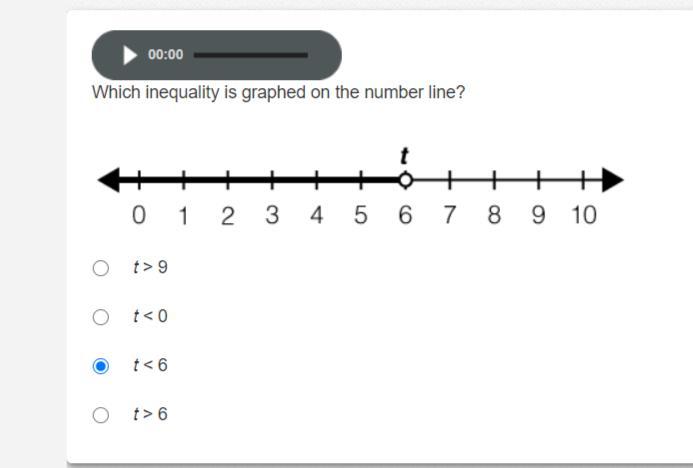Click the number 0 under the number line
This screenshot has width=693, height=468.
click(x=139, y=215)
